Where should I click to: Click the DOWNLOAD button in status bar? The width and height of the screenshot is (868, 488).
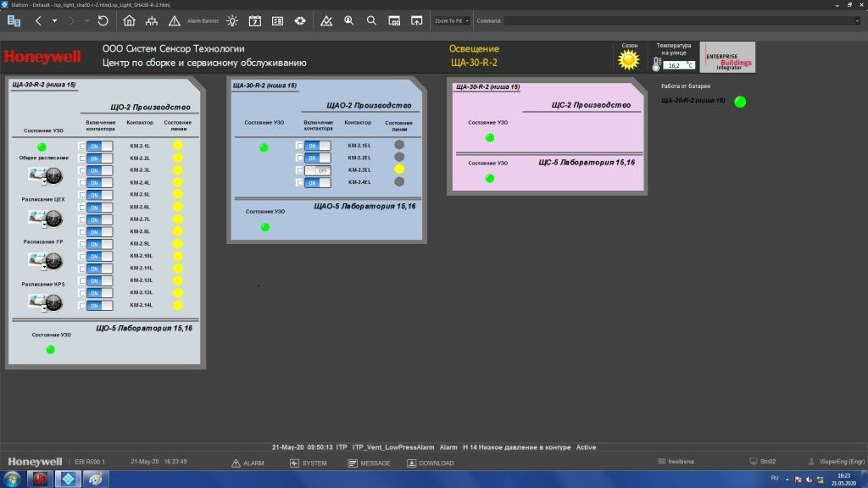point(431,463)
